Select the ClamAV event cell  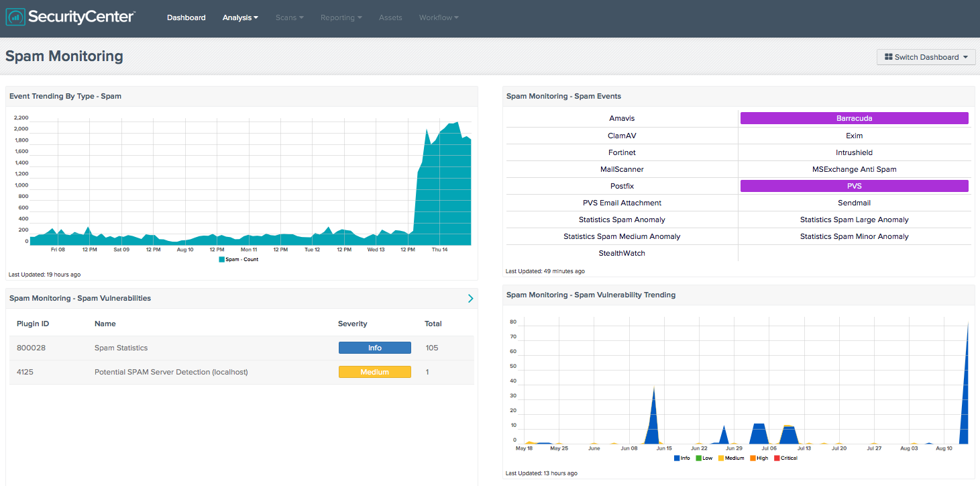622,136
